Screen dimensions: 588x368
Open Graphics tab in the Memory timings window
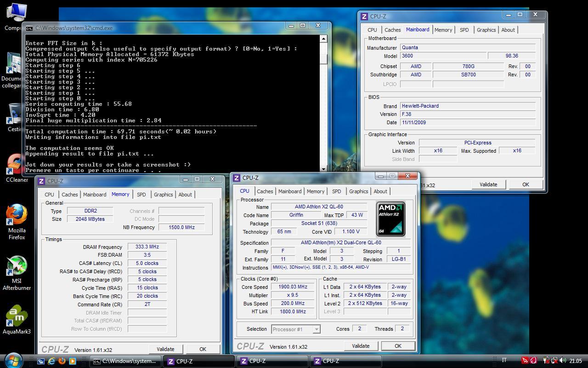tap(164, 195)
